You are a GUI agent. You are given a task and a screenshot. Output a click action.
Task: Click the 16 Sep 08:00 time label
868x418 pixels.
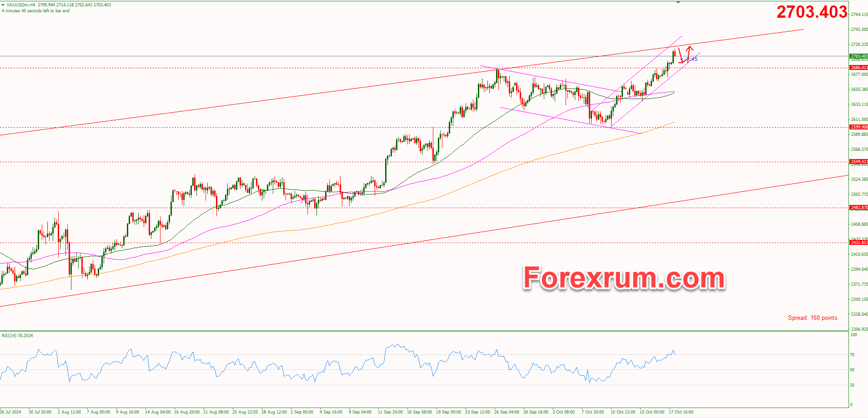(x=420, y=412)
